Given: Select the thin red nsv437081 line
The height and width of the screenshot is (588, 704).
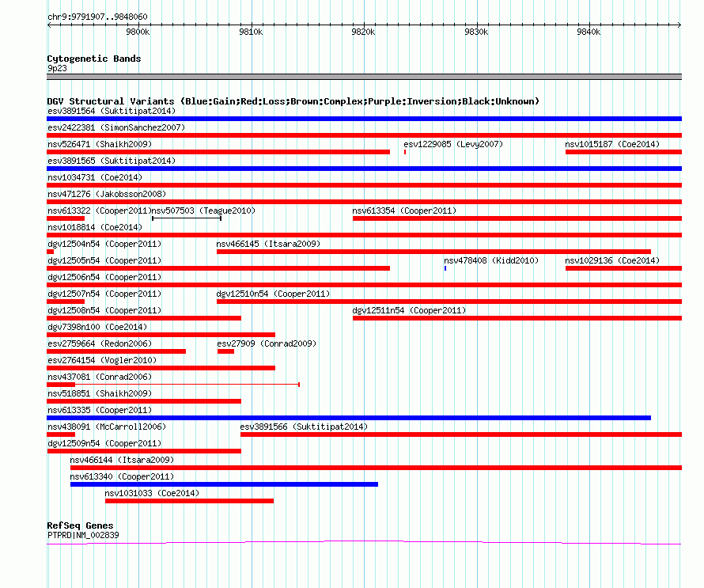Looking at the screenshot, I should pos(187,385).
